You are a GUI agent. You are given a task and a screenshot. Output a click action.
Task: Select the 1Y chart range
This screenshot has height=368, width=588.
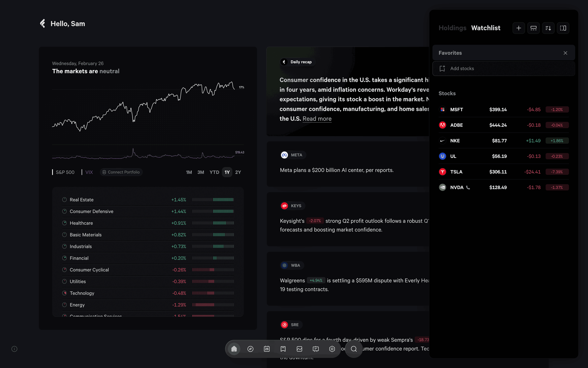pos(227,172)
